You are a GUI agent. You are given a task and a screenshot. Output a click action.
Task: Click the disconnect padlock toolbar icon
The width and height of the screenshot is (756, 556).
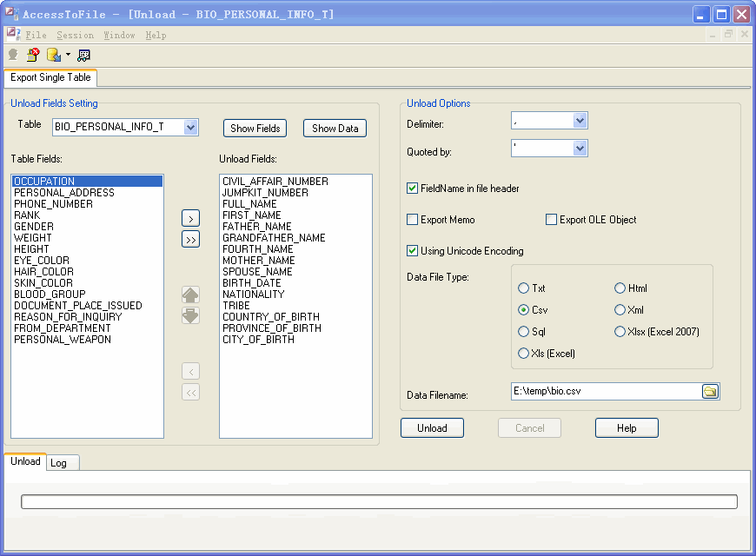click(x=33, y=55)
